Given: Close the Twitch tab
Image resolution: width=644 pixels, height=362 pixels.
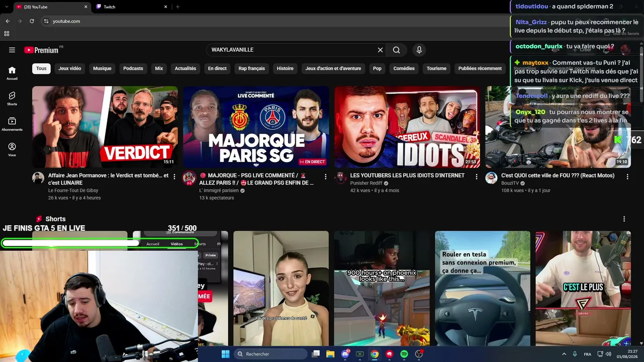Looking at the screenshot, I should (166, 7).
